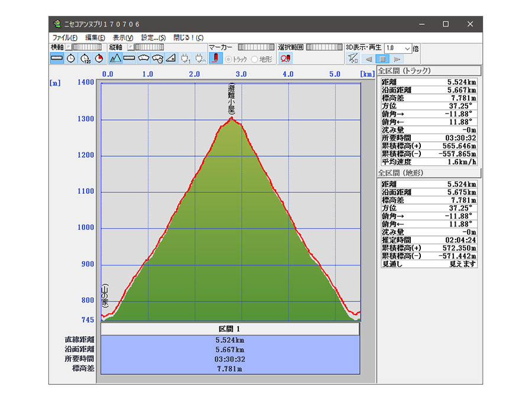Viewport: 532px width, 399px height.
Task: Select the distance ruler icon for horizontal axis
Action: 57,59
